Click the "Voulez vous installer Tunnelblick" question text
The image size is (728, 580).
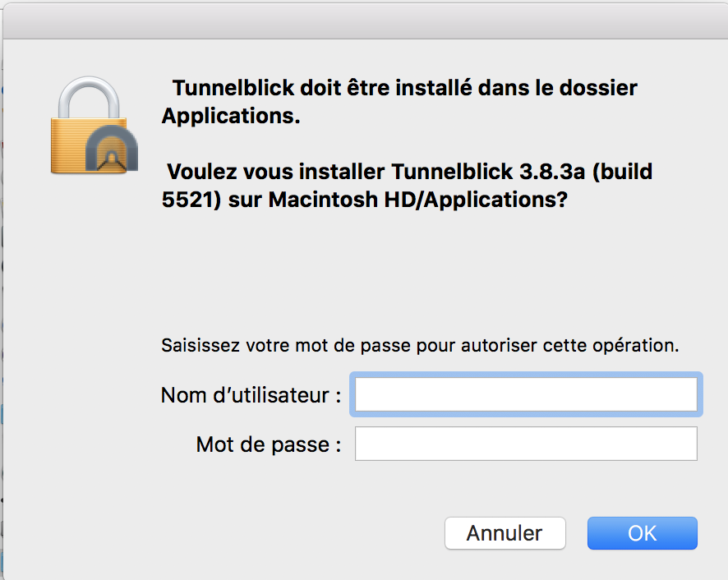(x=339, y=172)
